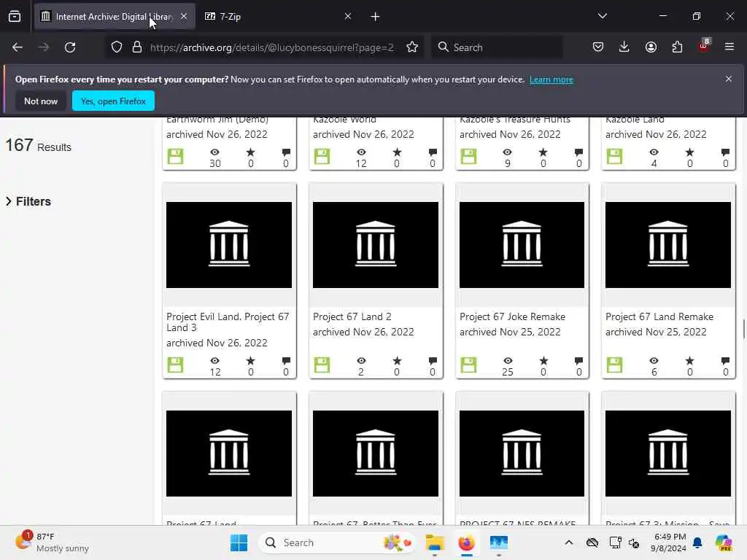Click the Project 67 Land 2 thumbnail

pos(376,245)
